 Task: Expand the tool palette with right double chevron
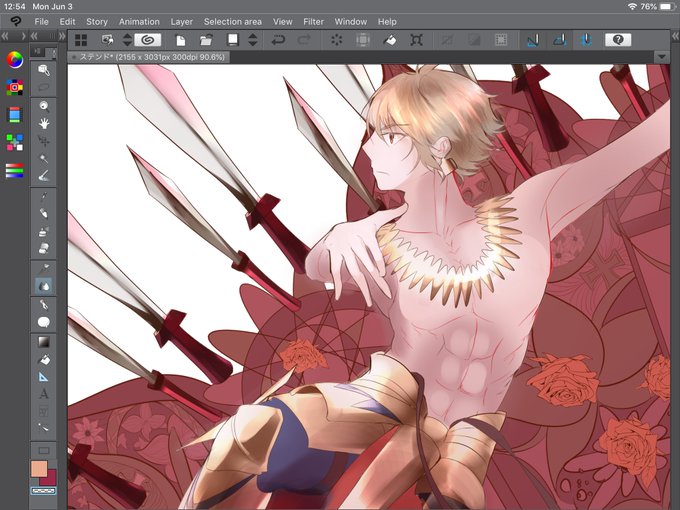[62, 36]
